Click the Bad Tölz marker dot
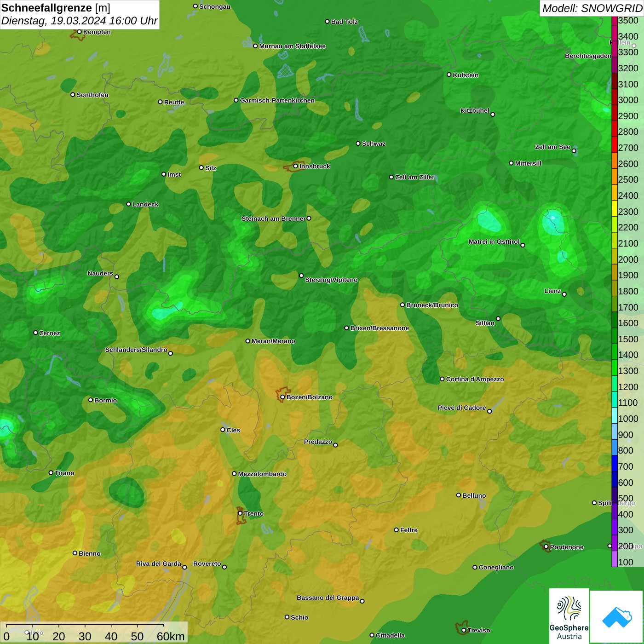Image resolution: width=644 pixels, height=644 pixels. tap(327, 22)
